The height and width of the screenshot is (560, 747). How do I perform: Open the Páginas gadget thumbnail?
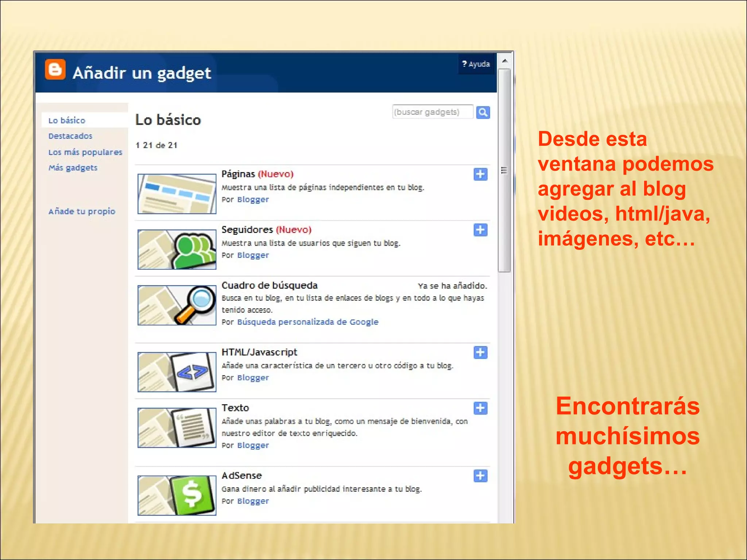177,194
